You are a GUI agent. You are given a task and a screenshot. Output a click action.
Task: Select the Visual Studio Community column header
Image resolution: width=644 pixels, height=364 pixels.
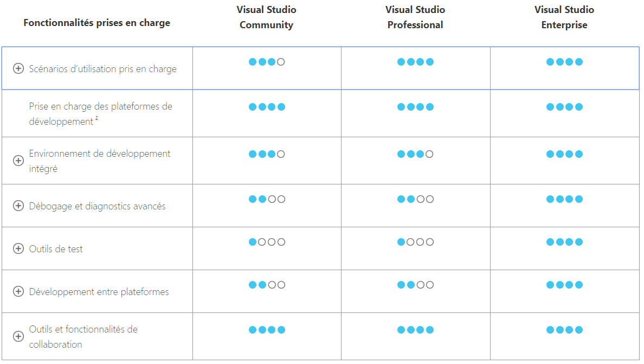coord(266,17)
